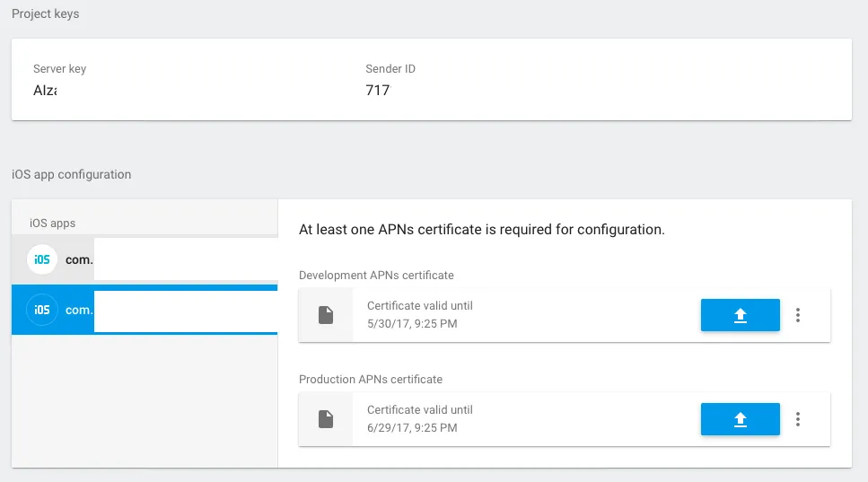Upload a Development APNs certificate
Viewport: 868px width, 482px height.
[x=740, y=315]
